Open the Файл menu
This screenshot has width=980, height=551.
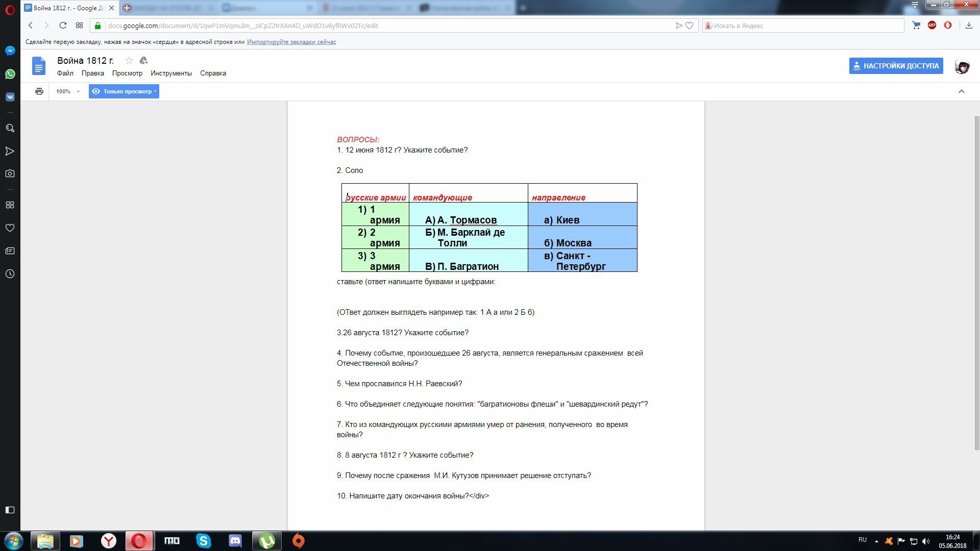tap(65, 73)
